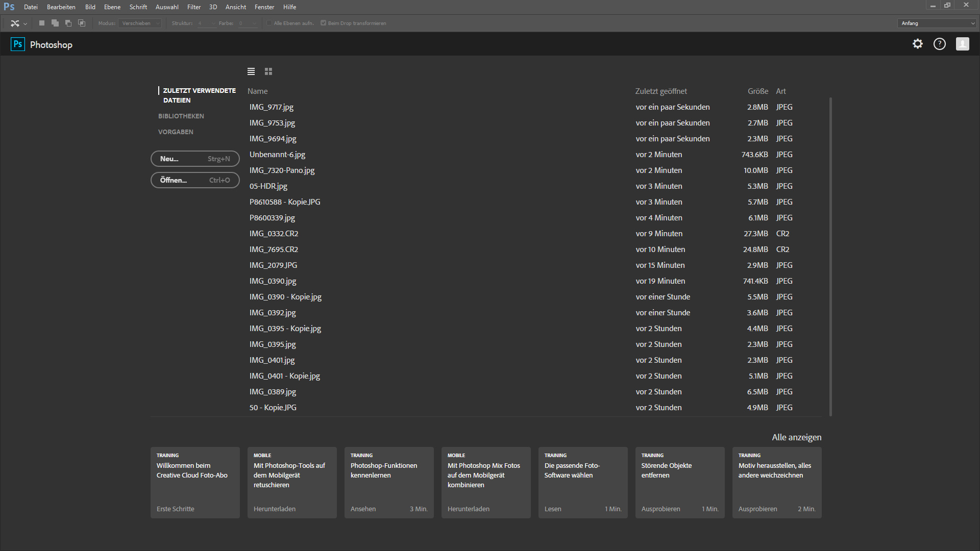This screenshot has width=980, height=551.
Task: Open settings gear icon
Action: point(918,44)
